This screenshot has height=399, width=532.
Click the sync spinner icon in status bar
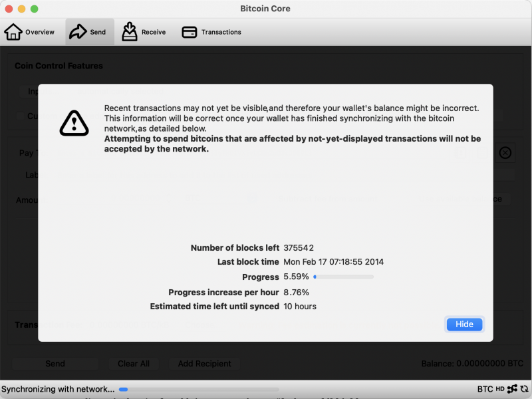pyautogui.click(x=524, y=389)
